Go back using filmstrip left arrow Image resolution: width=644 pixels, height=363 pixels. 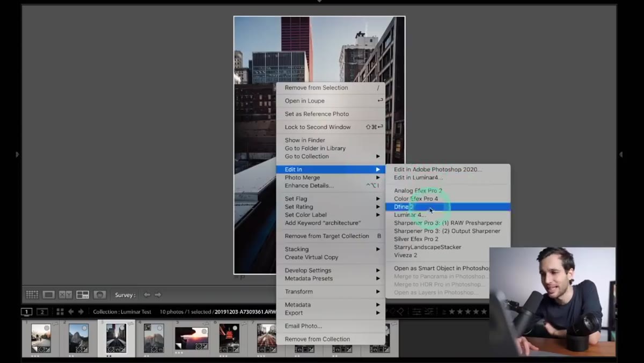[x=71, y=312]
